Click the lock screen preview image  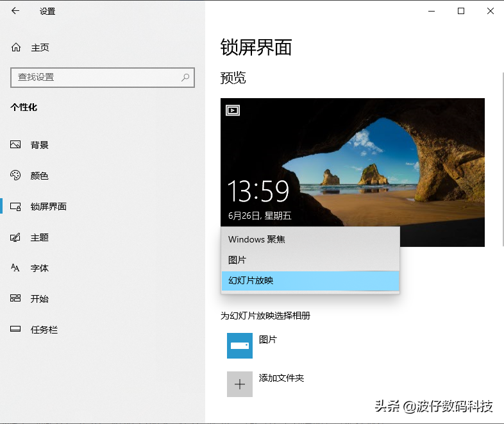point(353,173)
